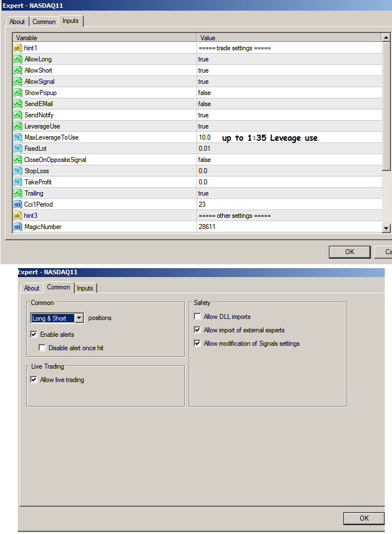Click the inputs list scroll up arrow
This screenshot has height=534, width=392.
pos(386,37)
